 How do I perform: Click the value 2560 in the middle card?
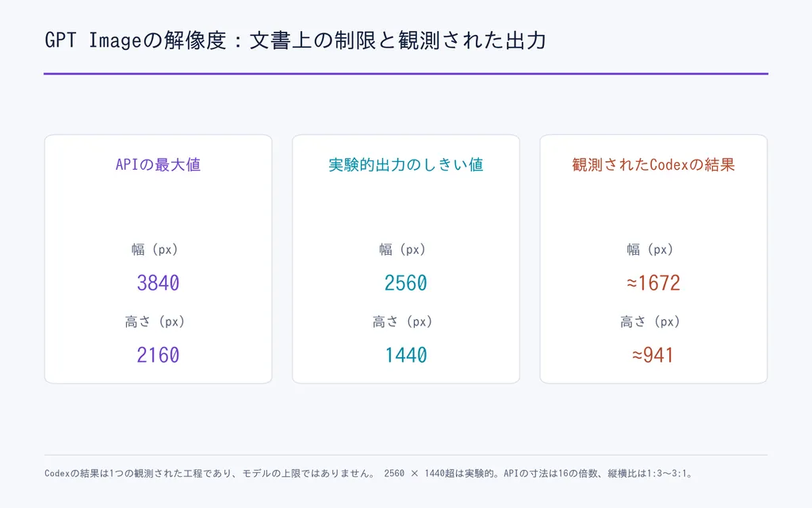click(x=406, y=283)
